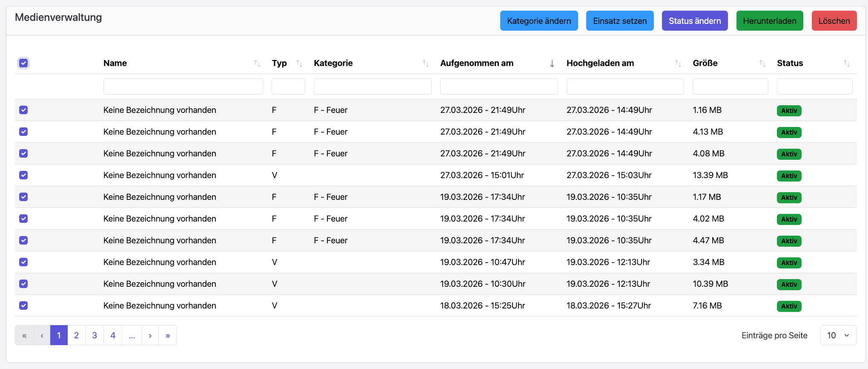Click the red Löschen button

coord(834,21)
